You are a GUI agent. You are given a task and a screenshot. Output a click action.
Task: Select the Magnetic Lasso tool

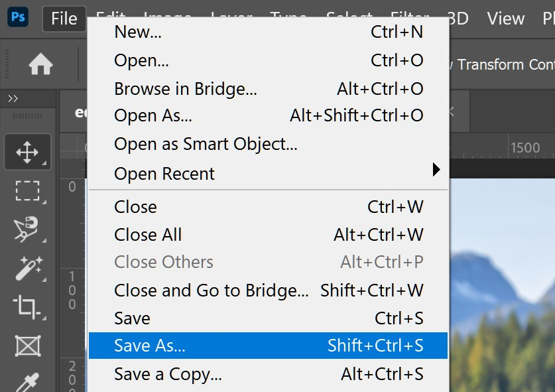click(x=27, y=229)
